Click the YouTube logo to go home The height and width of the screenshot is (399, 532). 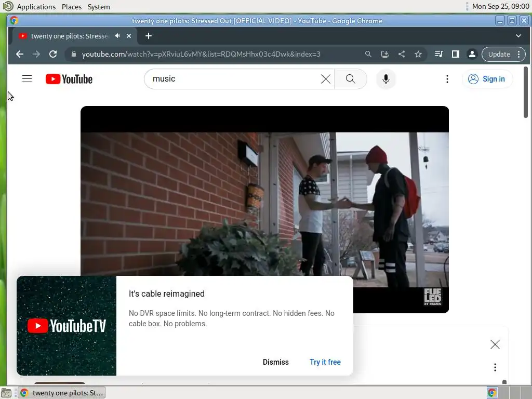coord(69,79)
